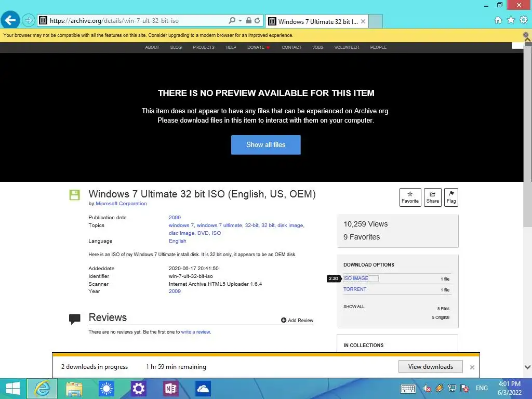Close the downloads notification bar
The image size is (532, 399).
tap(472, 367)
